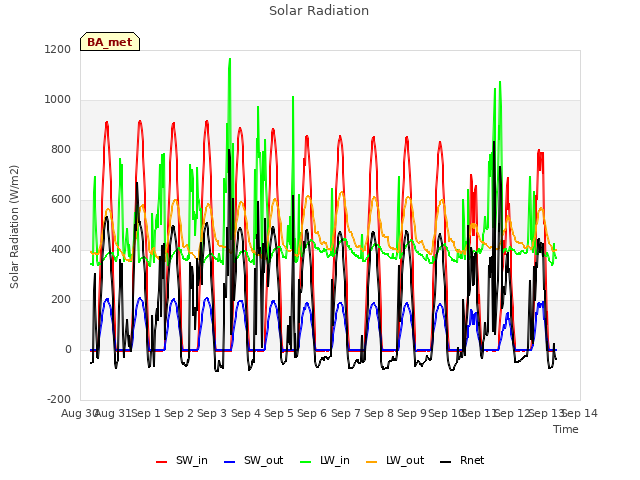The height and width of the screenshot is (480, 640).
Task: Click the Solar Radiation chart title
Action: click(319, 11)
